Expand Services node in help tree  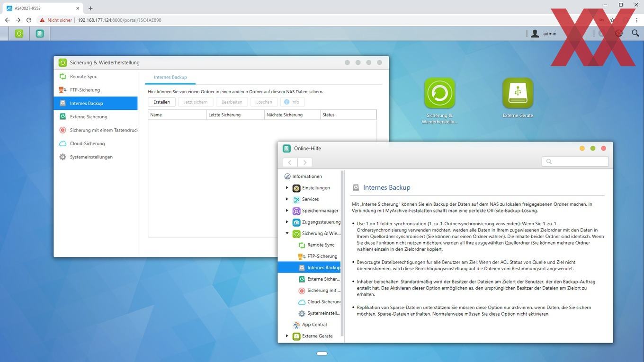(x=287, y=199)
